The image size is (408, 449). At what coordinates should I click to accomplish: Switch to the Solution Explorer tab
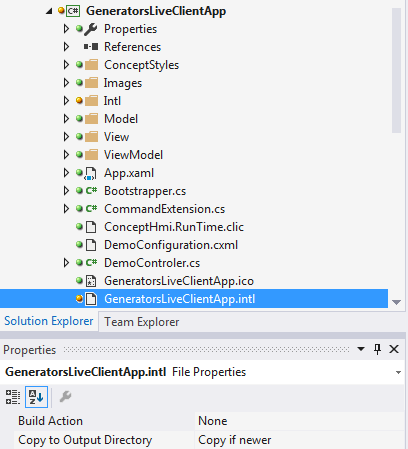pos(49,321)
